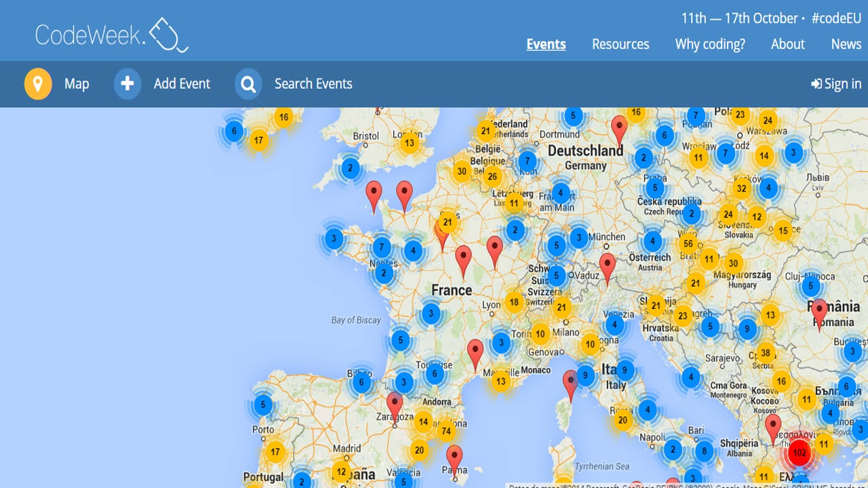Click the yellow 74 cluster in Spain

pyautogui.click(x=446, y=430)
